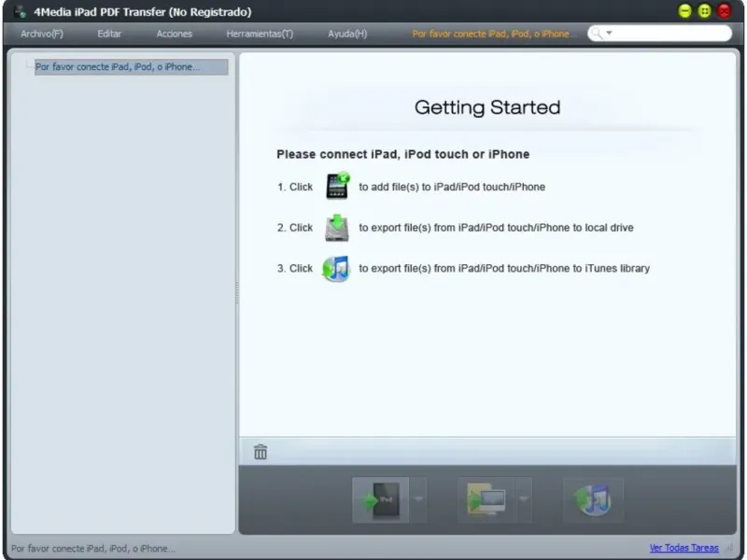
Task: Click the green maximize window button
Action: 704,11
